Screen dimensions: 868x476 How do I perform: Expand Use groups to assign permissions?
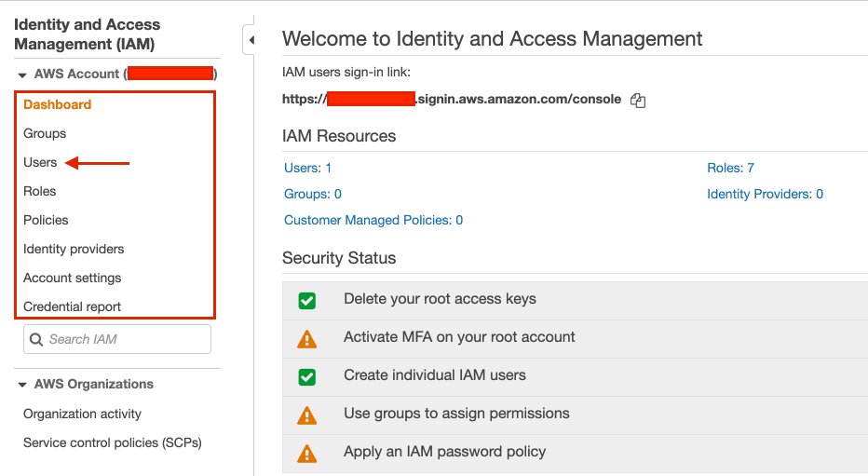pos(576,415)
